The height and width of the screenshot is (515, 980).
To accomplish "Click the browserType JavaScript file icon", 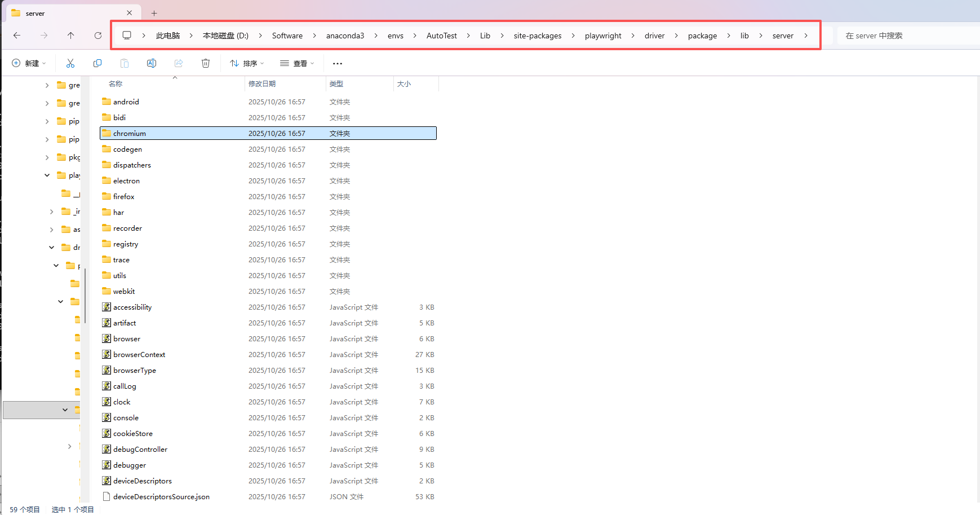I will (107, 370).
